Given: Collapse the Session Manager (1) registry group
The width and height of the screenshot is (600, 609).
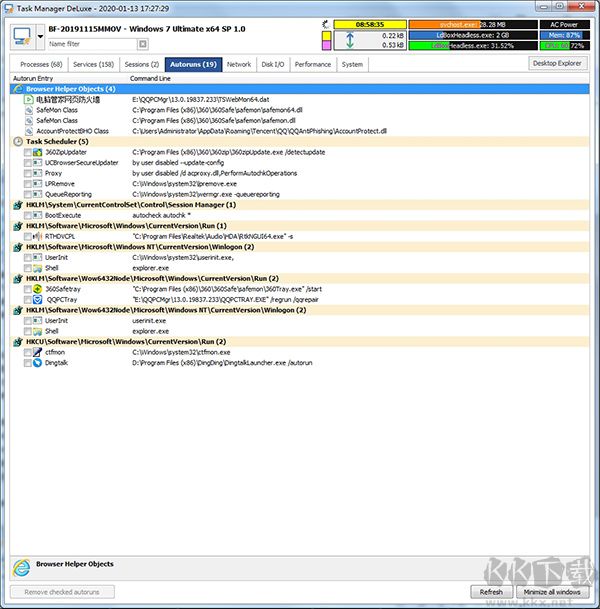Looking at the screenshot, I should 299,205.
